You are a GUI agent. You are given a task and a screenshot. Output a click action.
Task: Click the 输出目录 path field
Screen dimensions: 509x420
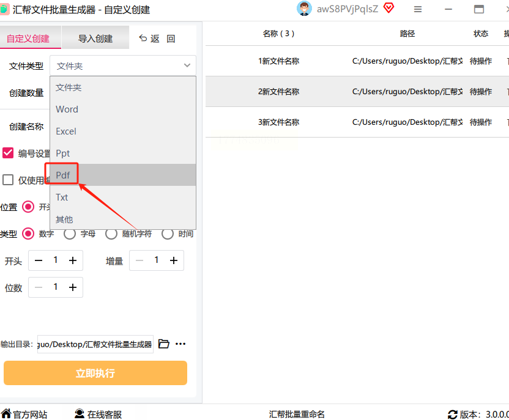pos(95,344)
